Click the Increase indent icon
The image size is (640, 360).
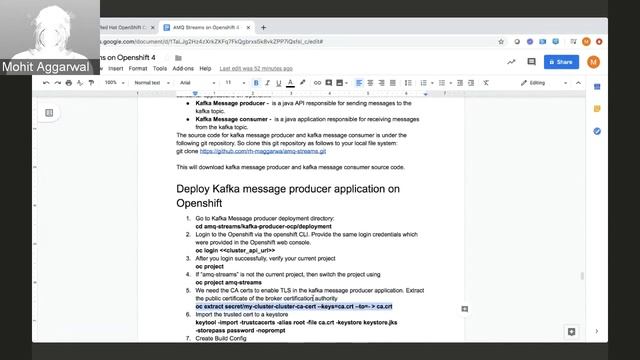tap(471, 83)
